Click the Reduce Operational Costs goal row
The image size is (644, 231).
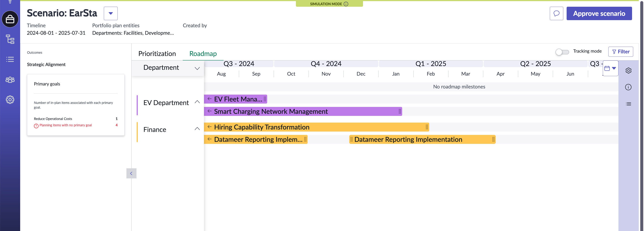76,119
